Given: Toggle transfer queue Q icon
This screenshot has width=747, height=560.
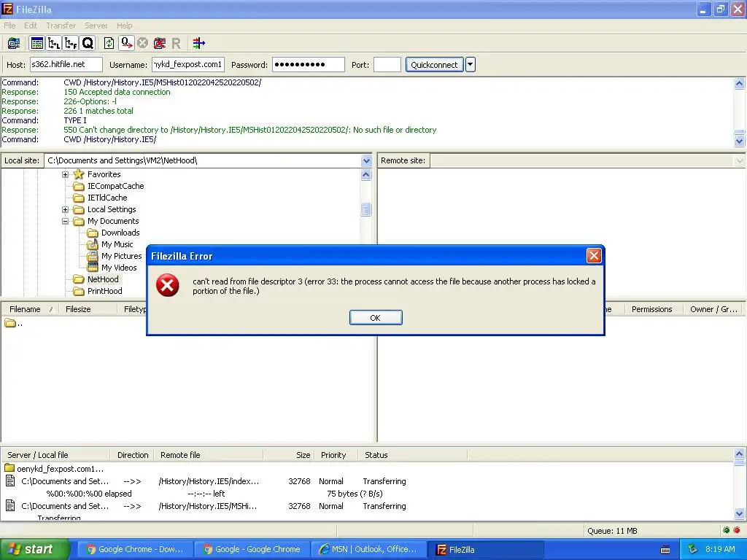Looking at the screenshot, I should (88, 43).
